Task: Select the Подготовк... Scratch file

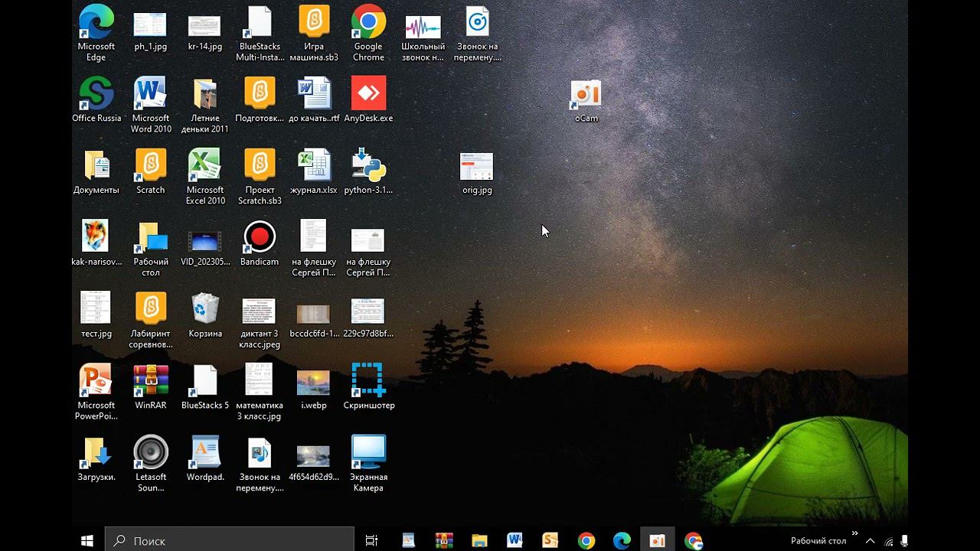Action: 260,100
